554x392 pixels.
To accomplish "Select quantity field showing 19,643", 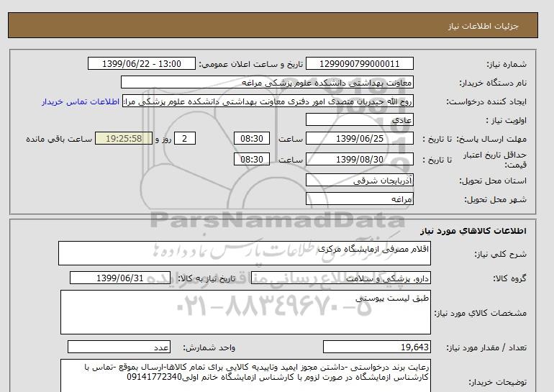I will point(377,347).
